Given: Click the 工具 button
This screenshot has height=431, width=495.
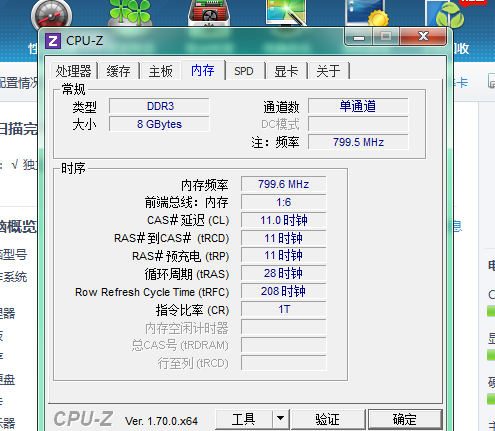Looking at the screenshot, I should click(244, 419).
